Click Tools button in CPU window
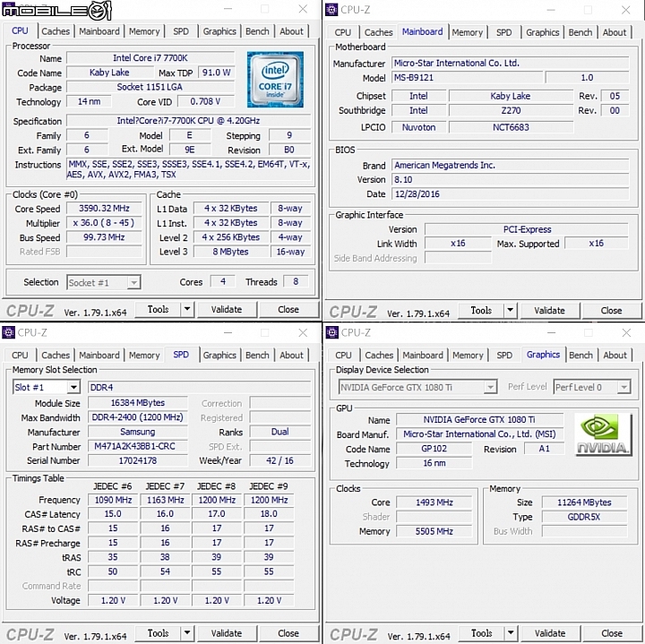The width and height of the screenshot is (645, 644). pos(158,309)
